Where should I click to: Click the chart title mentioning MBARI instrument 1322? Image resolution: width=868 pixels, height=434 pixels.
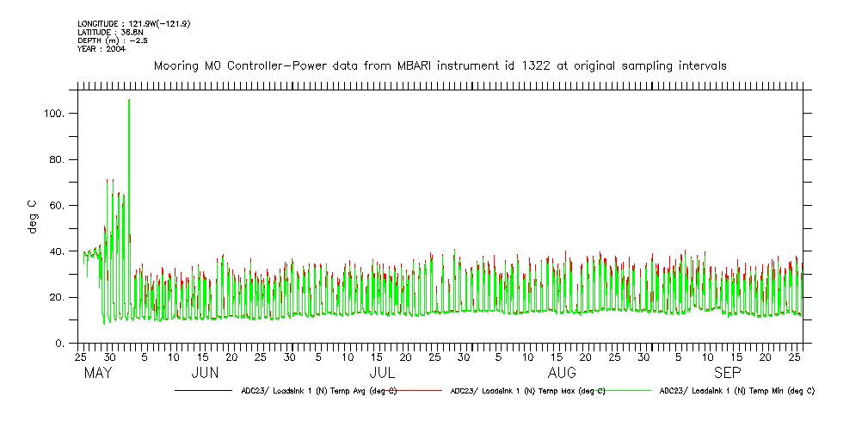pyautogui.click(x=440, y=65)
